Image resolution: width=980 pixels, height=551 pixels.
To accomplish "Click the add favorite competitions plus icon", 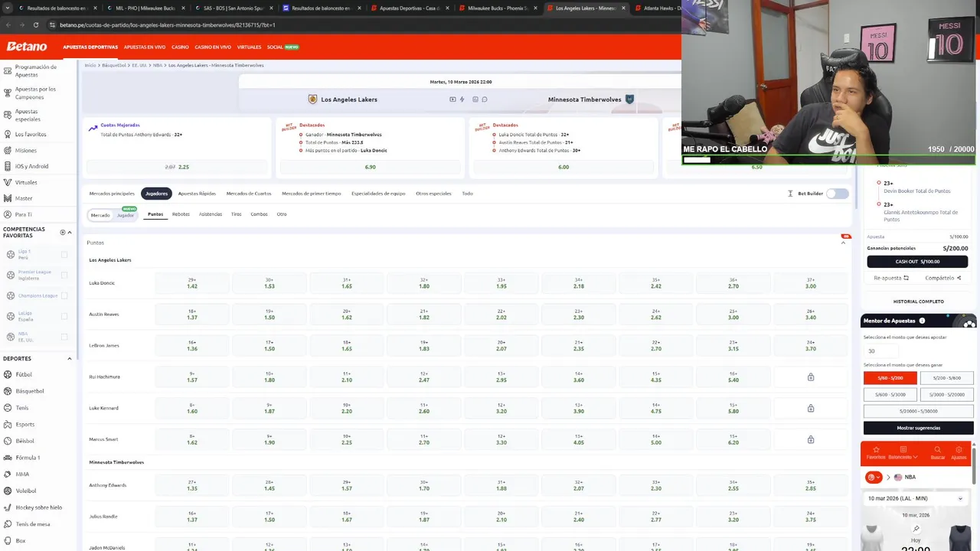I will 63,232.
